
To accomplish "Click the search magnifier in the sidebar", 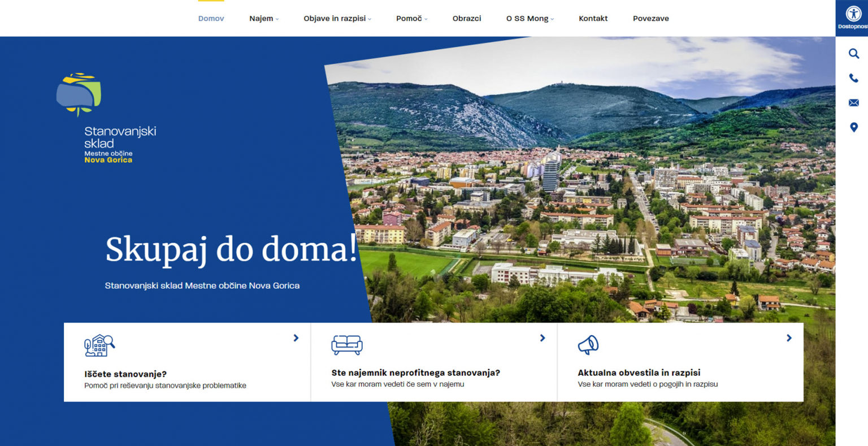I will coord(853,54).
